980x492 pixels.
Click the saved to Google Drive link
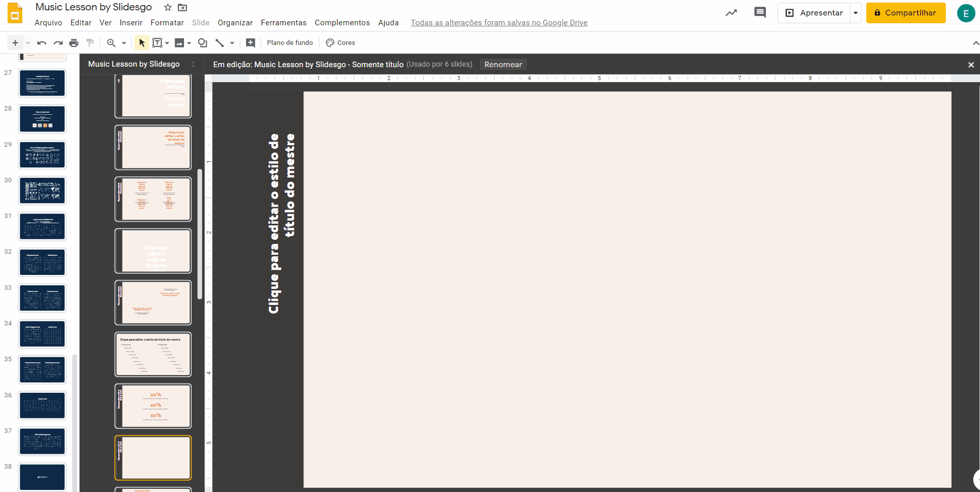click(499, 23)
